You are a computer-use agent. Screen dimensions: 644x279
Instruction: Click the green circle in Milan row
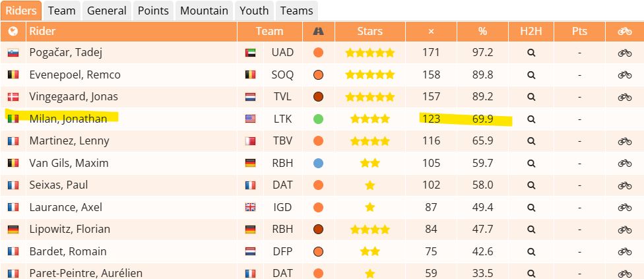[x=318, y=119]
